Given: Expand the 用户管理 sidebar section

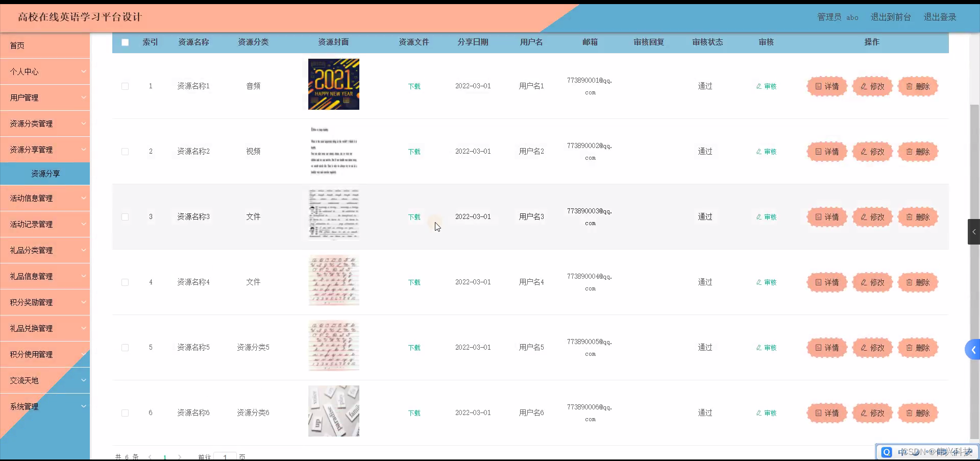Looking at the screenshot, I should 45,98.
